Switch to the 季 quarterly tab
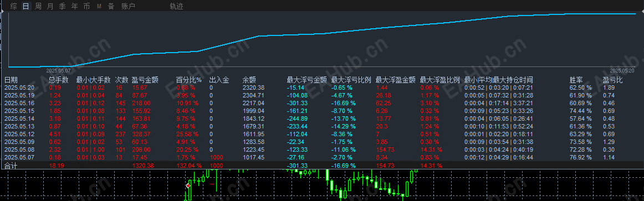Viewport: 644px width, 201px height. pyautogui.click(x=62, y=6)
